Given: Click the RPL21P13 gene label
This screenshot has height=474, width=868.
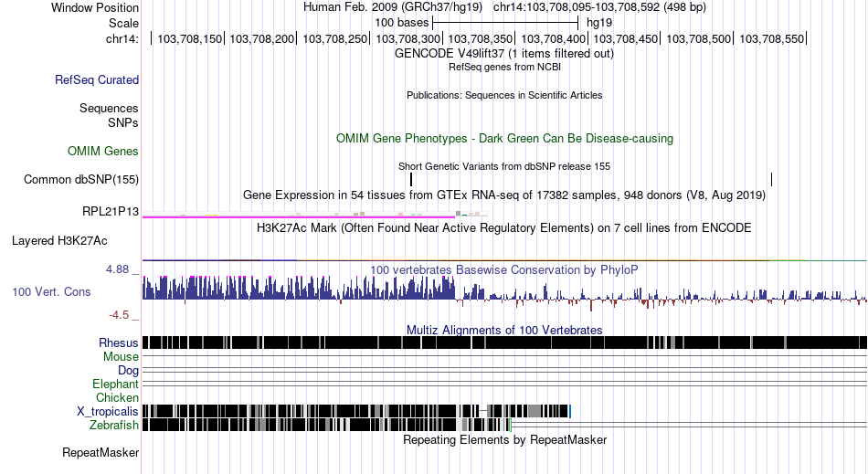Looking at the screenshot, I should click(111, 211).
